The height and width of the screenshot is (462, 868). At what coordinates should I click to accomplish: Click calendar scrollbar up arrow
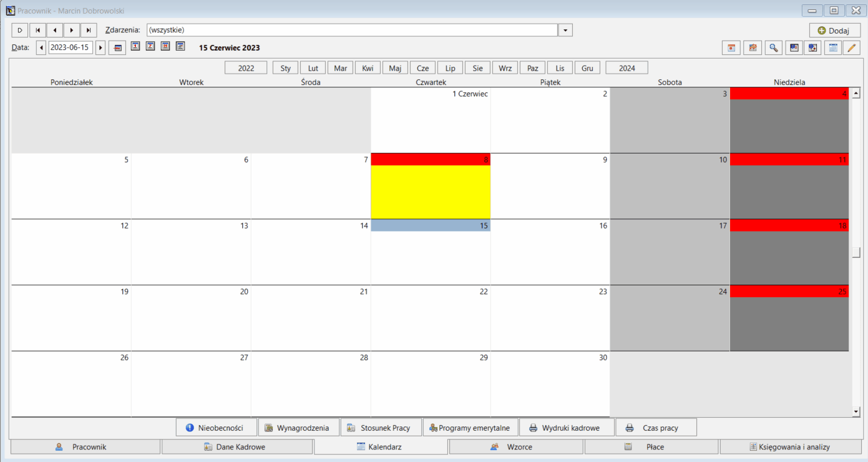click(856, 94)
